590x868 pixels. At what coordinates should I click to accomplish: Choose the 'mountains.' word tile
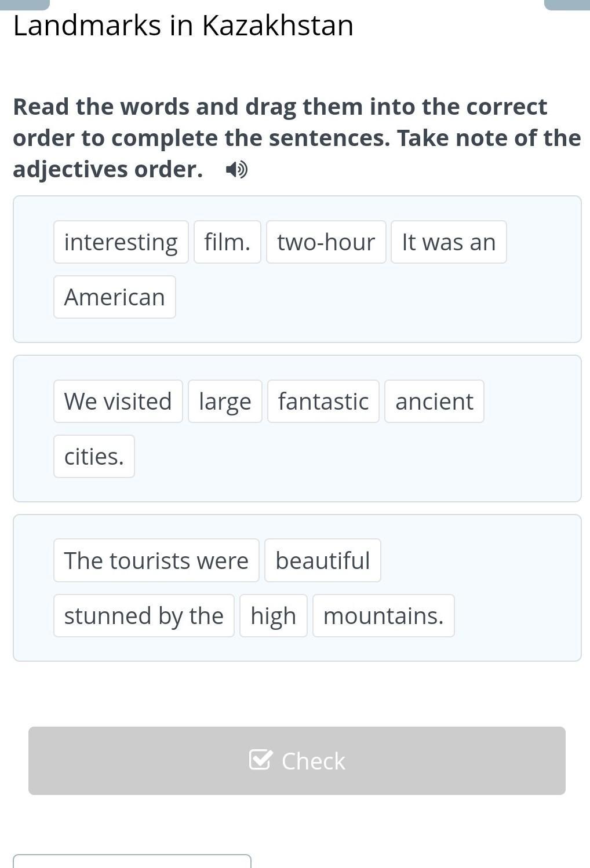[x=383, y=616]
